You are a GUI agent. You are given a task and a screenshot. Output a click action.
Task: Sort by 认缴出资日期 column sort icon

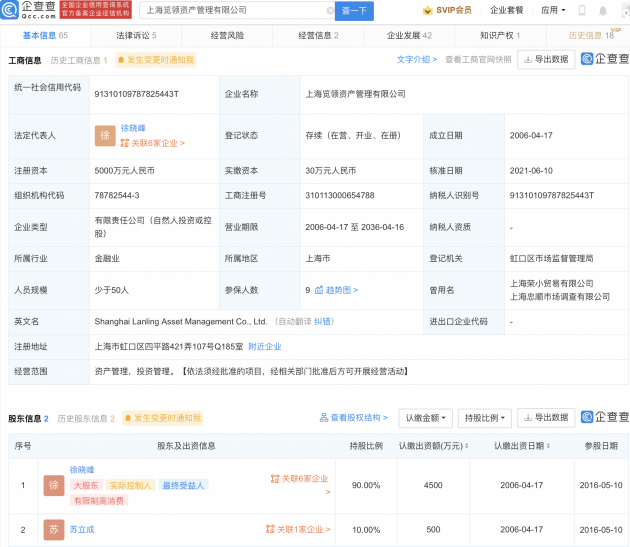click(548, 446)
